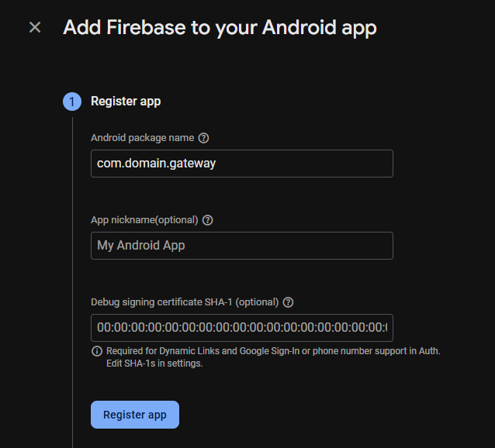Click the Add Firebase to your Android app title
This screenshot has width=495, height=448.
coord(220,28)
